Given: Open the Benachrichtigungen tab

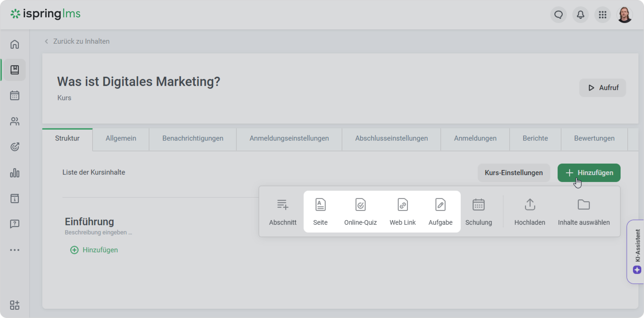Looking at the screenshot, I should (x=193, y=138).
